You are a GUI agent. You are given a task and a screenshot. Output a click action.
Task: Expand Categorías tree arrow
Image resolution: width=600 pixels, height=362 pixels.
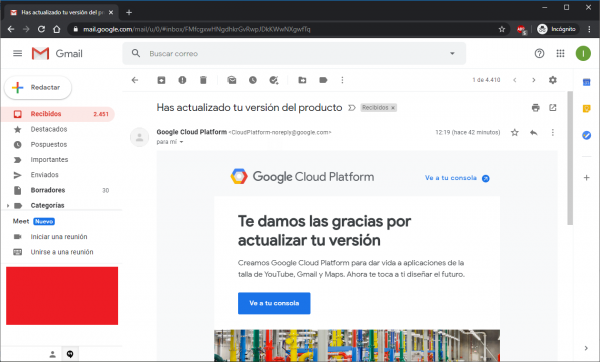click(x=8, y=205)
